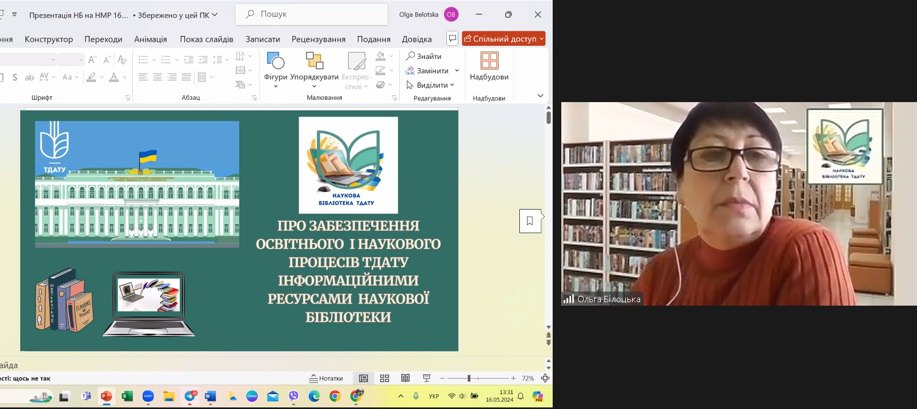This screenshot has width=917, height=409.
Task: Click the 72% zoom level
Action: [x=528, y=379]
